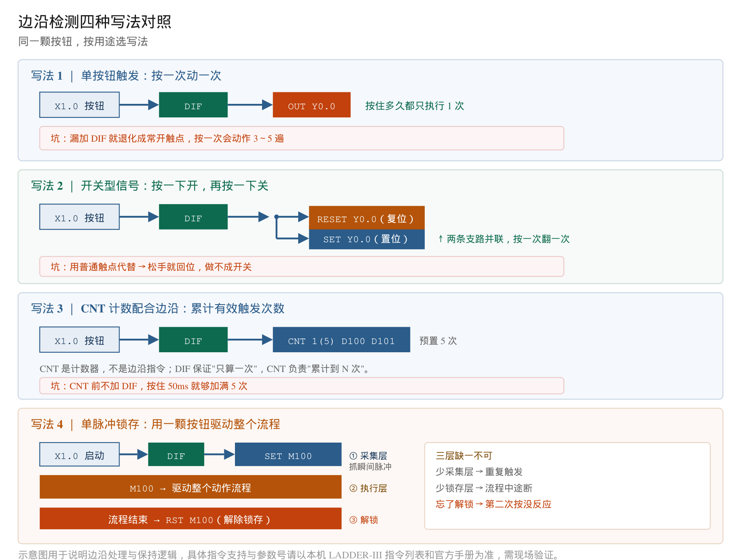Viewport: 741px width, 560px height.
Task: Click explanation CNT 是计数器，不是边沿指令
Action: pyautogui.click(x=204, y=369)
